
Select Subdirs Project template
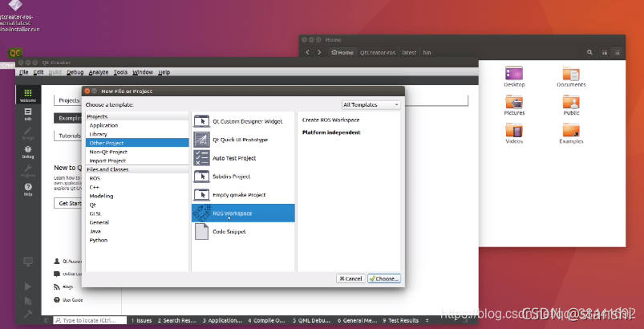tap(243, 177)
